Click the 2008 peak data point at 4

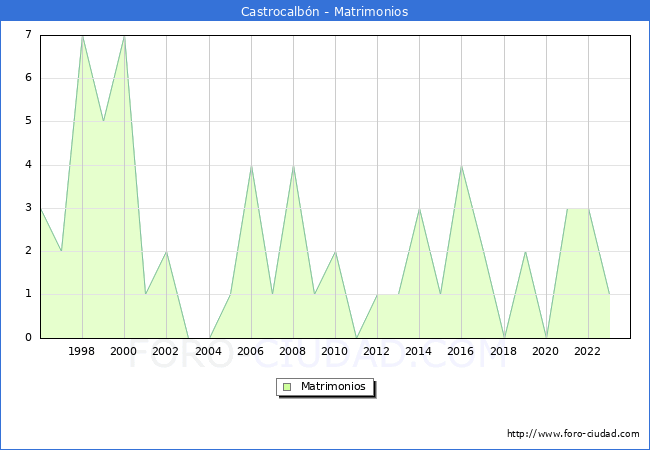click(x=293, y=166)
